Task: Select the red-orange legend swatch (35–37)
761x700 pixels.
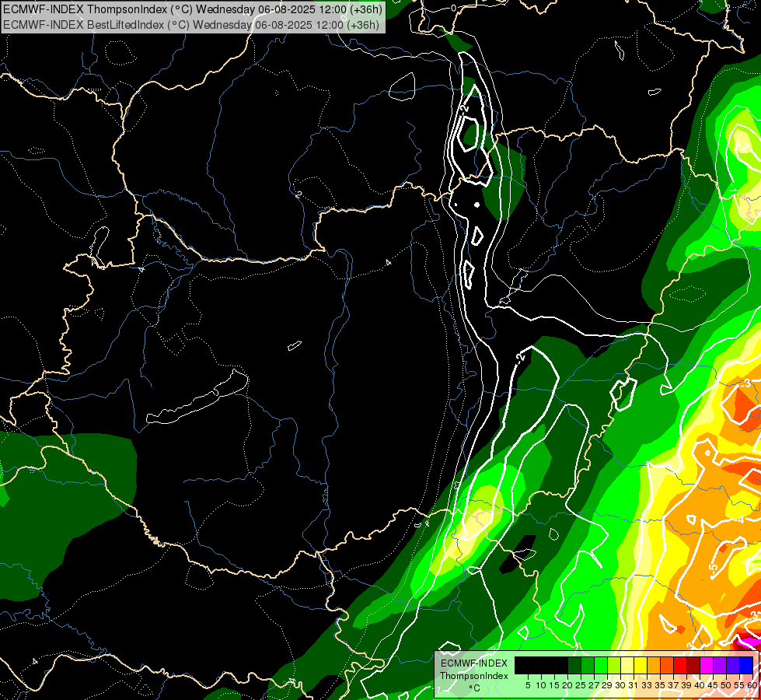Action: point(667,666)
